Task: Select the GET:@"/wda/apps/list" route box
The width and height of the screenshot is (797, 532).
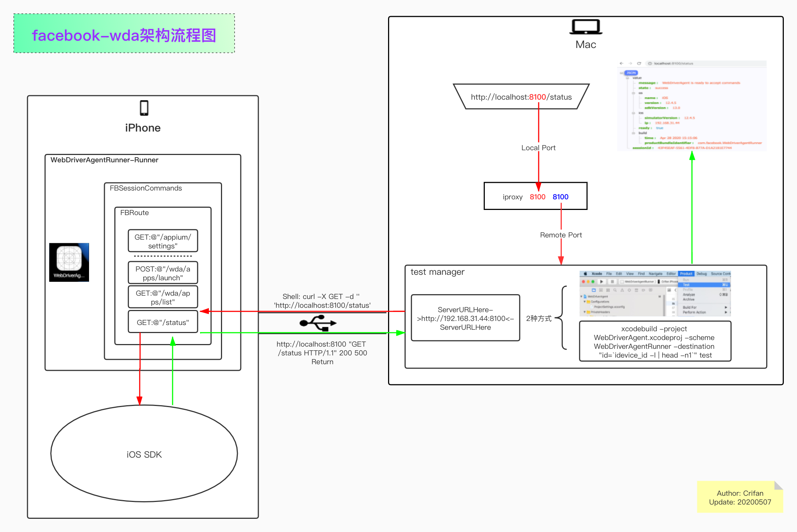Action: pyautogui.click(x=163, y=297)
